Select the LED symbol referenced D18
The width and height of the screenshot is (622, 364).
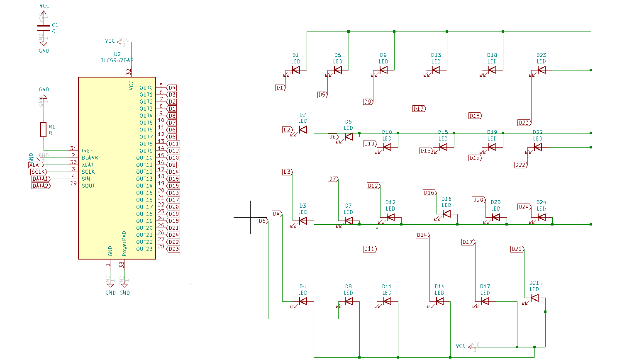click(x=492, y=70)
